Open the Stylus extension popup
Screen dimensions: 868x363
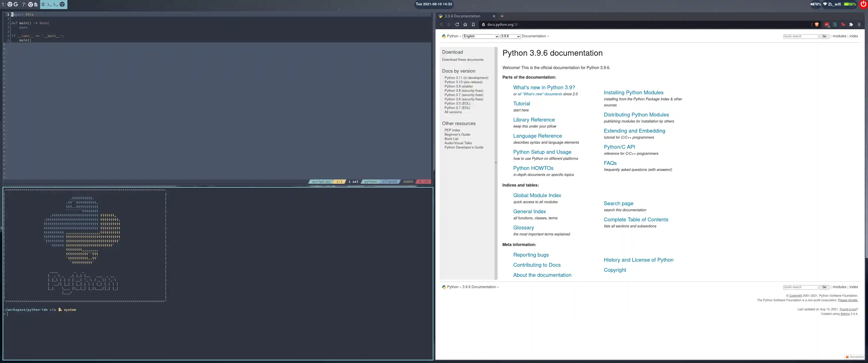point(835,24)
